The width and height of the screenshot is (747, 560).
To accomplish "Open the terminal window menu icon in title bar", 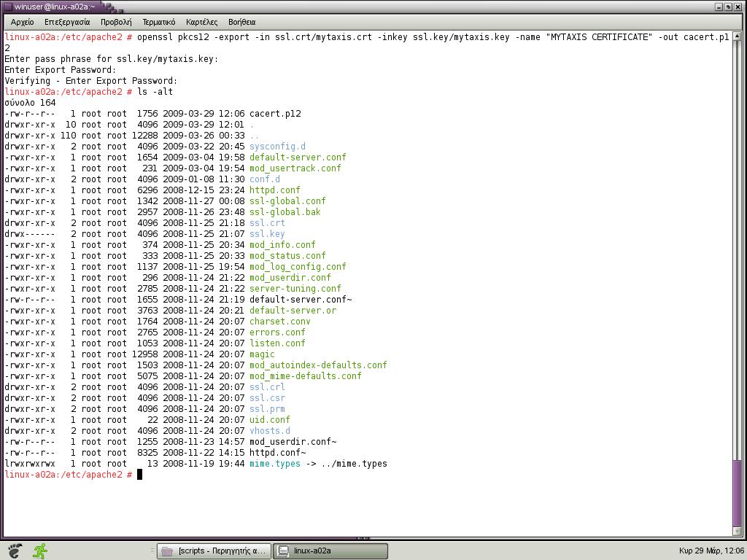I will click(x=7, y=7).
